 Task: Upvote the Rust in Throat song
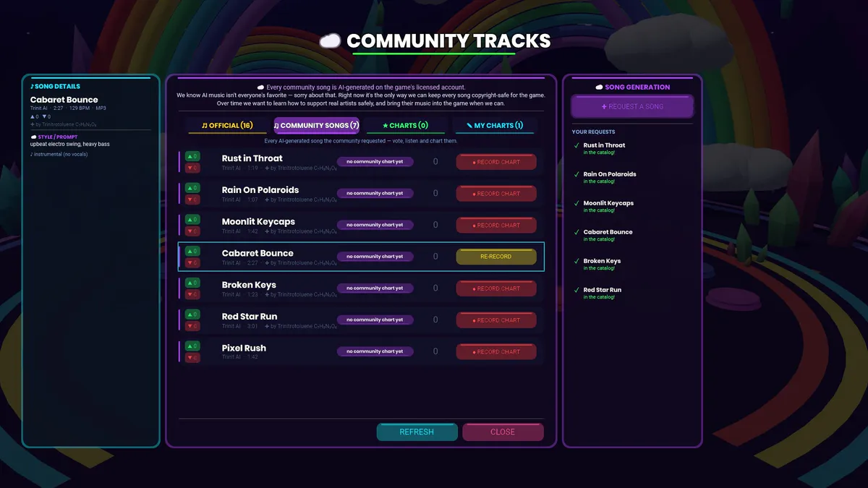[192, 156]
